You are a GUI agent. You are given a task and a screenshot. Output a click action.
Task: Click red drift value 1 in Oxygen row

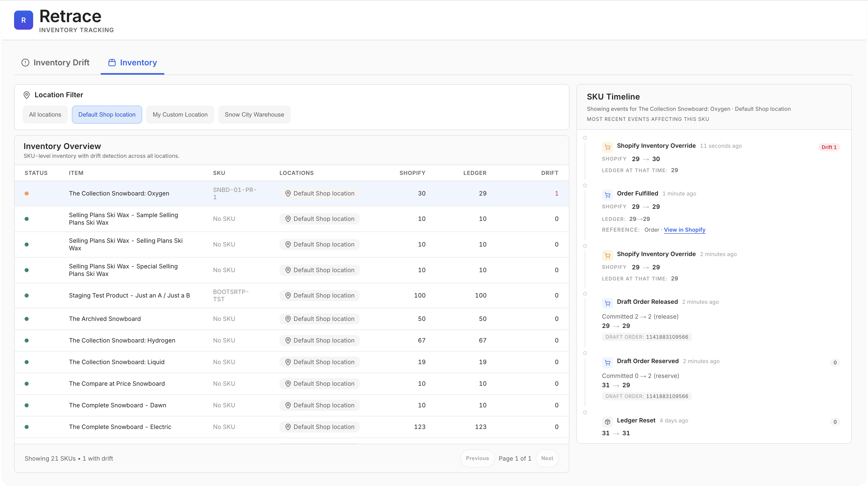(x=556, y=193)
